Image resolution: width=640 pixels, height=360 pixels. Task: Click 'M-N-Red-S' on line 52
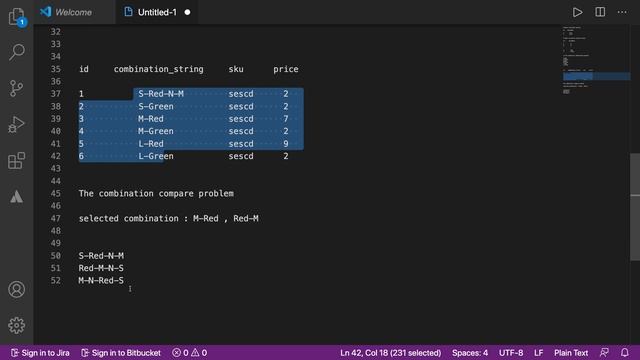click(x=101, y=281)
